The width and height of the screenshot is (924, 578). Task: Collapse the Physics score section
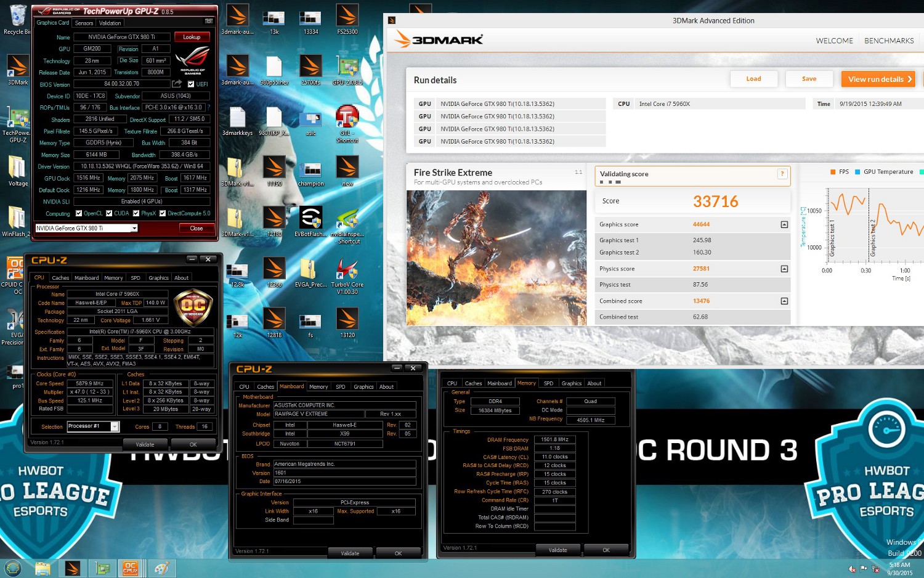coord(784,269)
